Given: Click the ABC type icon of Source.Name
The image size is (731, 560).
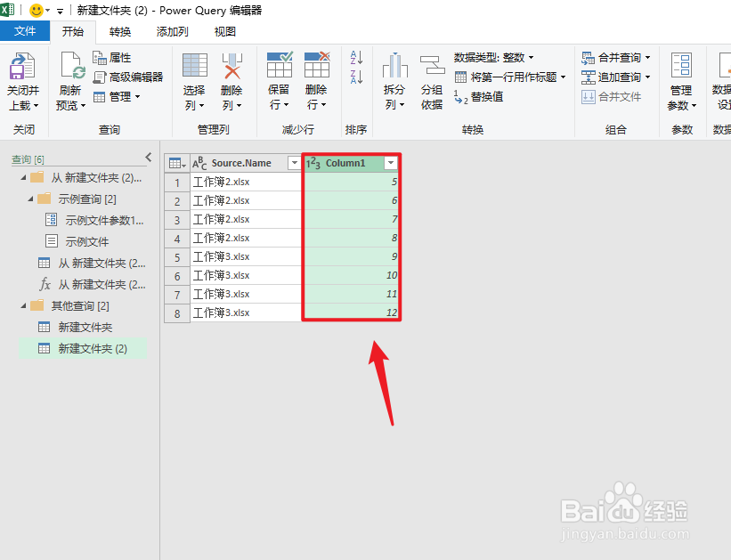Looking at the screenshot, I should click(199, 163).
